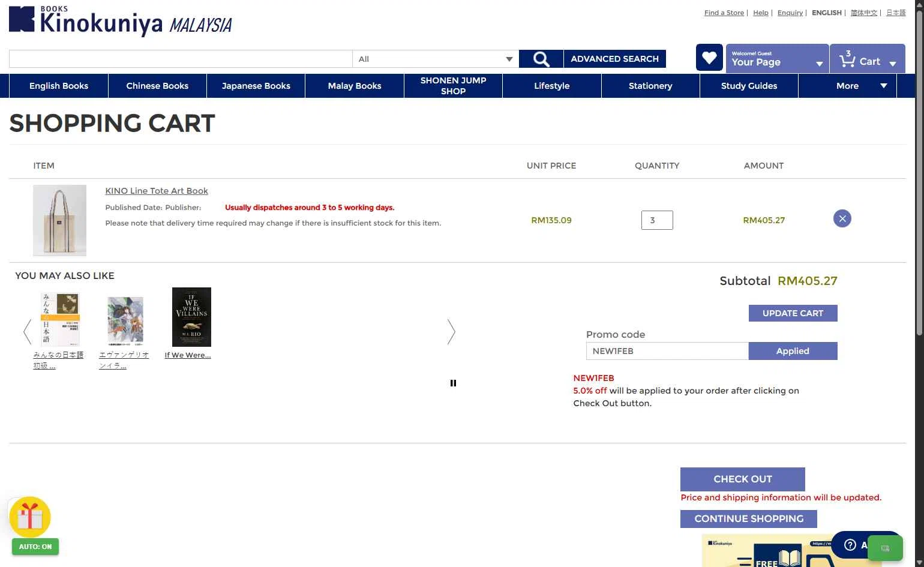Open the help chat question icon

[850, 545]
